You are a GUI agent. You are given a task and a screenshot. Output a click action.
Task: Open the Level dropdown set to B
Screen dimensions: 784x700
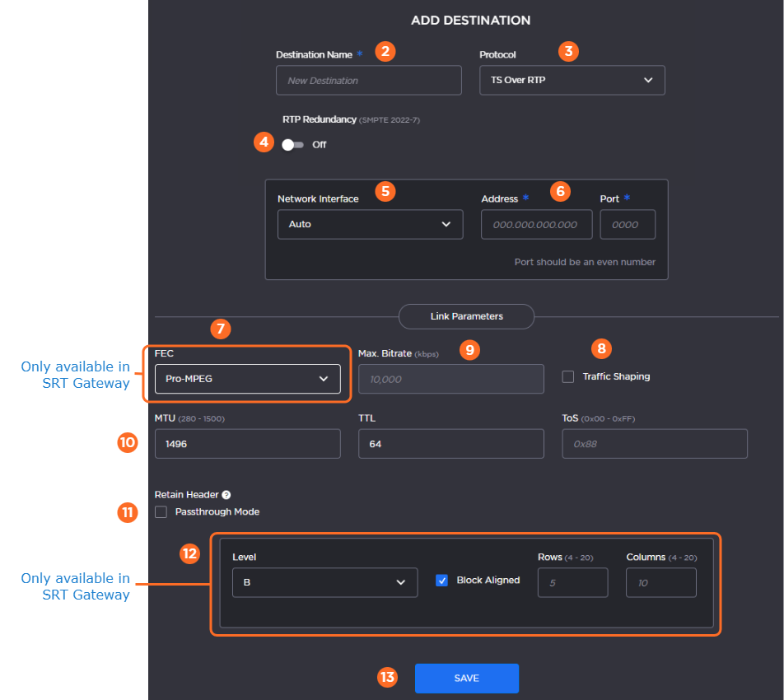[320, 582]
